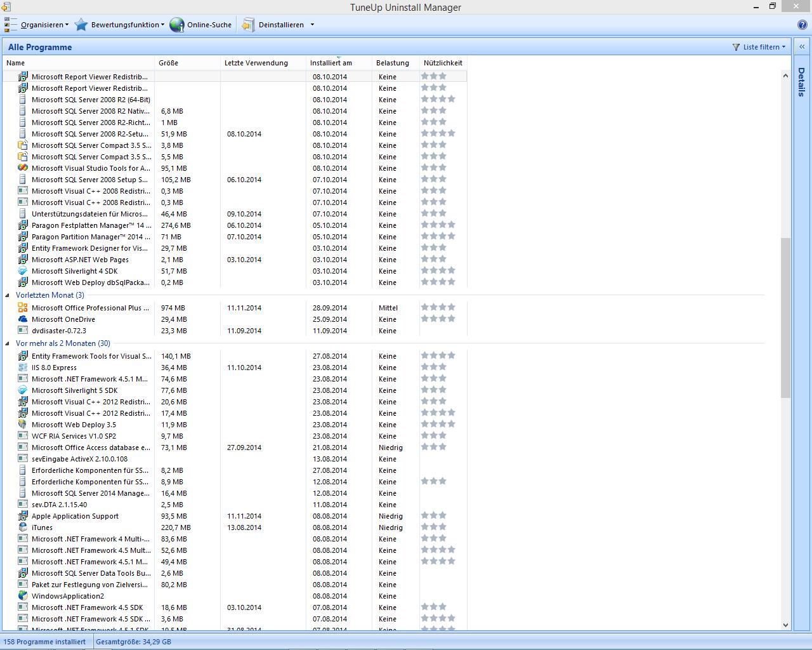This screenshot has width=812, height=650.
Task: Click the Deinstallieren toolbar button
Action: [273, 25]
